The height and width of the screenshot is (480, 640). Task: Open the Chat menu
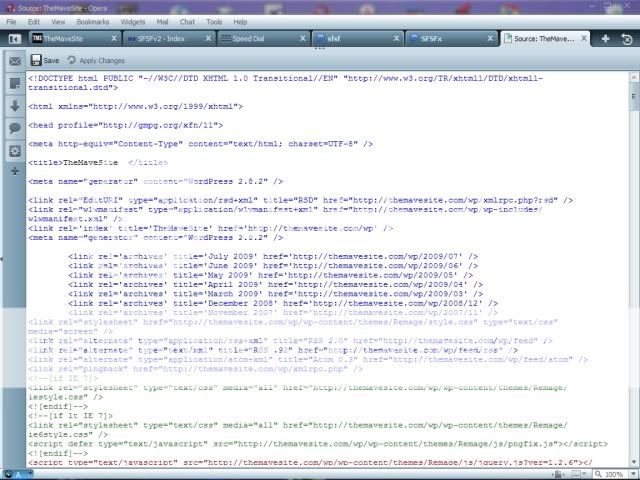[187, 22]
